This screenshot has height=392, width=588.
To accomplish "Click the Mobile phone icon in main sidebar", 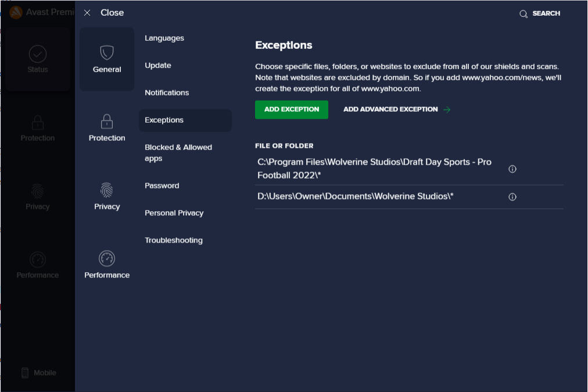I will coord(25,372).
